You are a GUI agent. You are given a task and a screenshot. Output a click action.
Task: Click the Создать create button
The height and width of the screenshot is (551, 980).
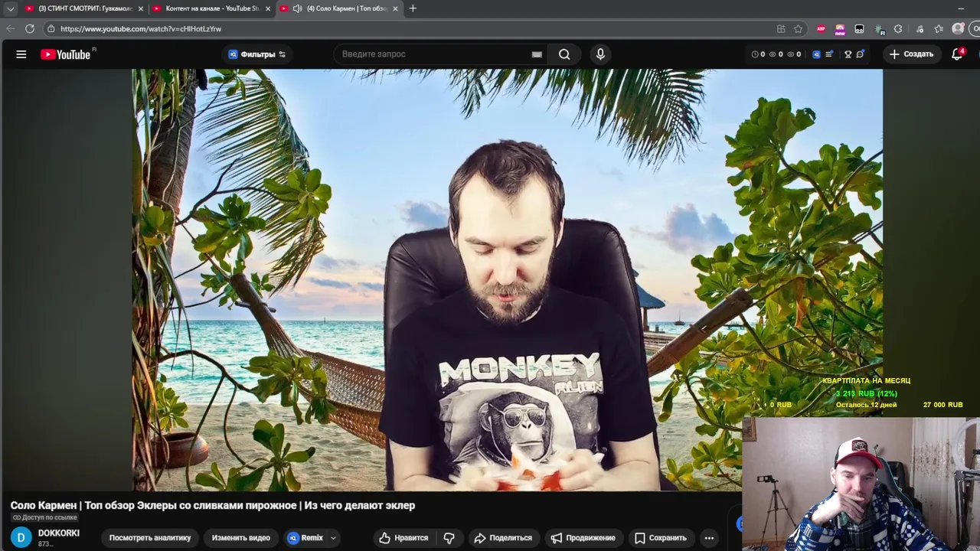pos(911,54)
